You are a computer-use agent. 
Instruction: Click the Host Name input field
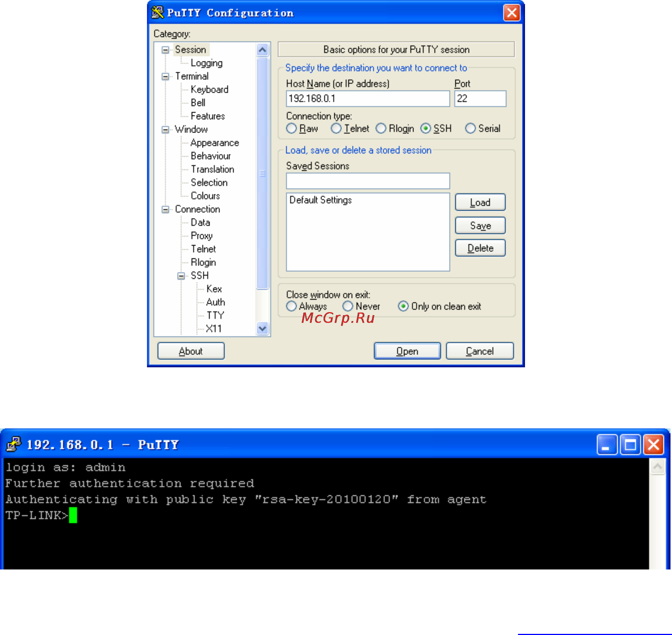point(368,99)
